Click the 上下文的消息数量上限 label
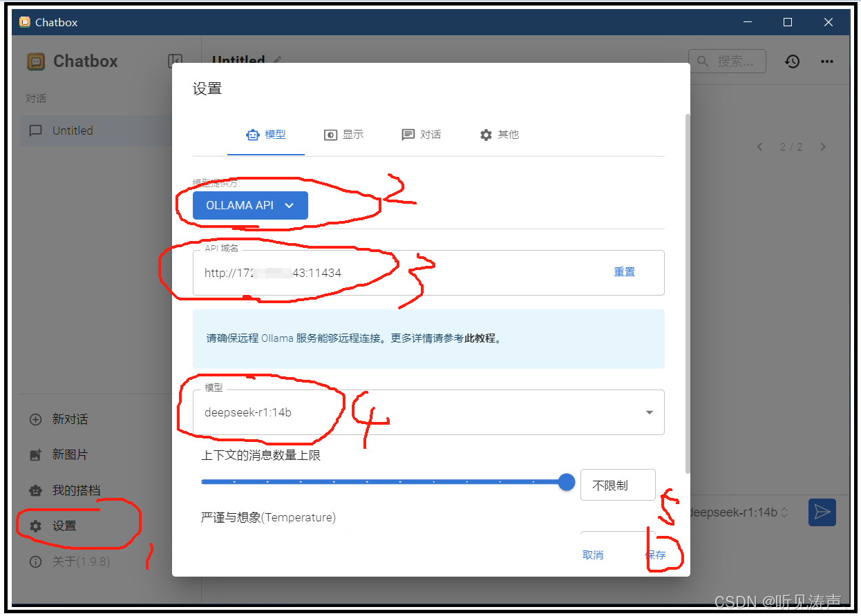This screenshot has height=616, width=861. [x=261, y=455]
